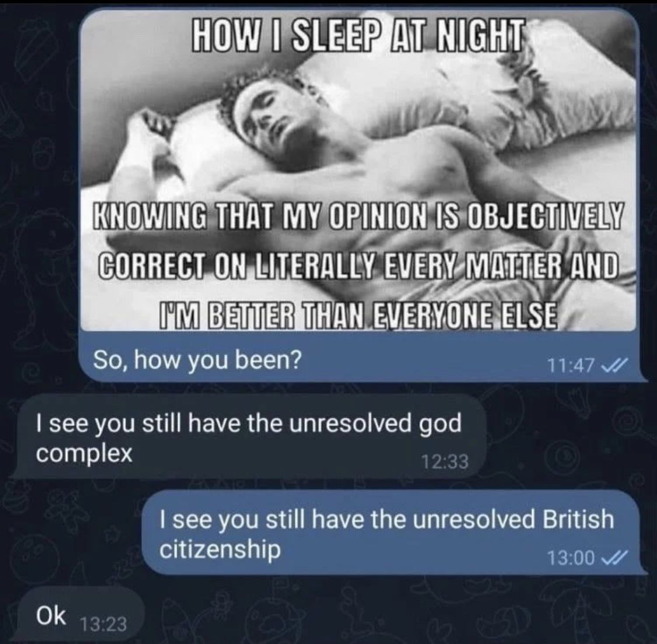Click the "CORRECT ON LITERALLY EVERY MATTER AND" line

[x=359, y=265]
